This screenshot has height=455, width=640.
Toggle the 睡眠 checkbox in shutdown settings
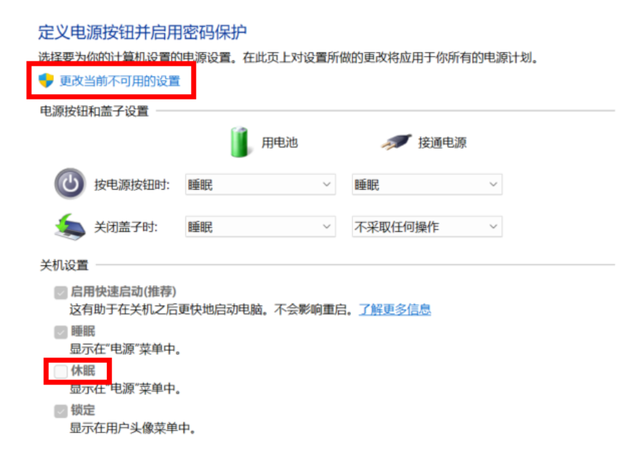point(61,332)
